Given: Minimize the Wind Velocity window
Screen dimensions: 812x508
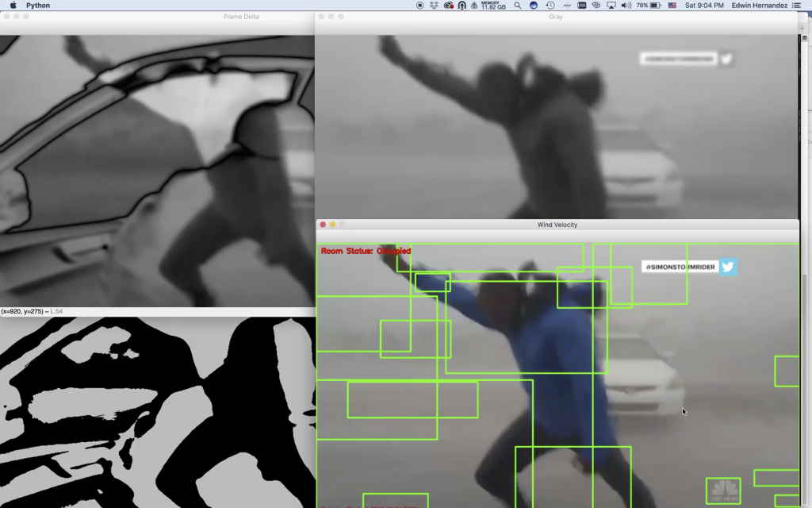Looking at the screenshot, I should 332,225.
